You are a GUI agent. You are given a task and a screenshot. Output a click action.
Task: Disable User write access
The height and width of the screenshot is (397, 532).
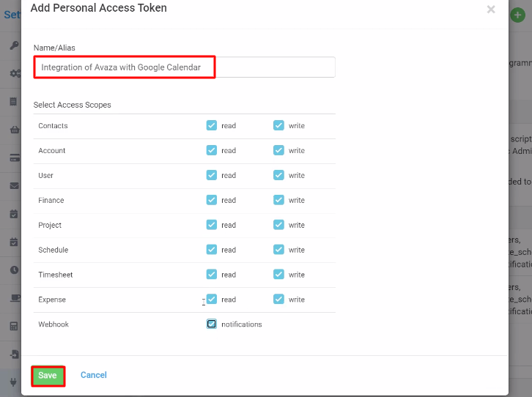tap(278, 175)
